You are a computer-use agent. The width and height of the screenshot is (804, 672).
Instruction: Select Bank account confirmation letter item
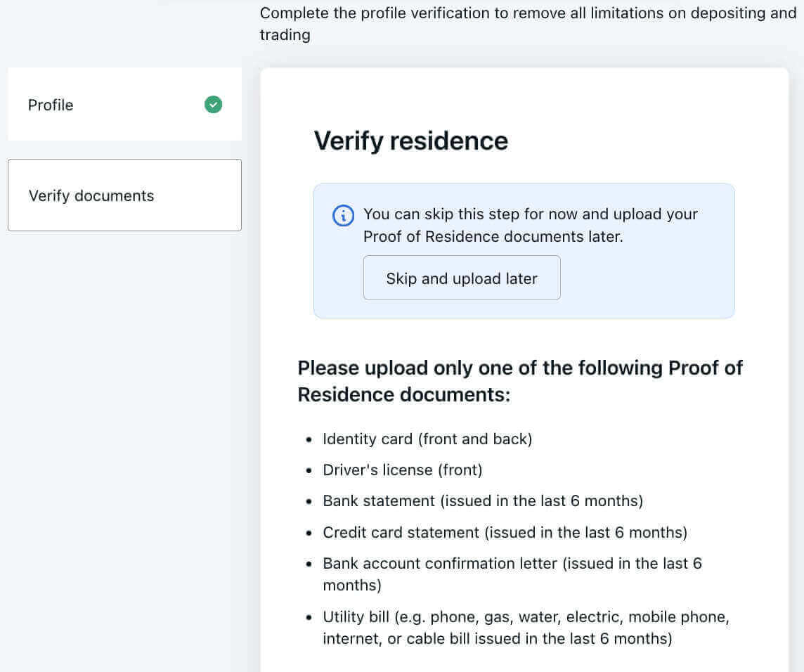pos(512,574)
